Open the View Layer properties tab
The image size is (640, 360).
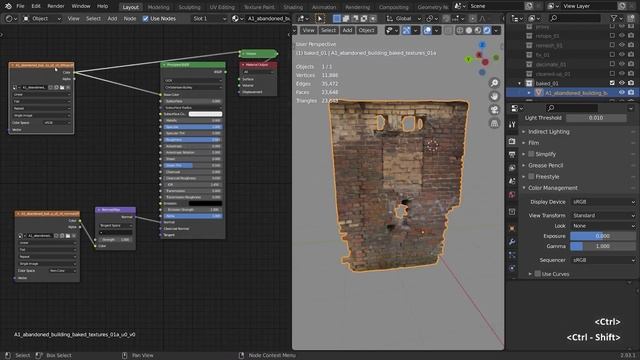[512, 168]
